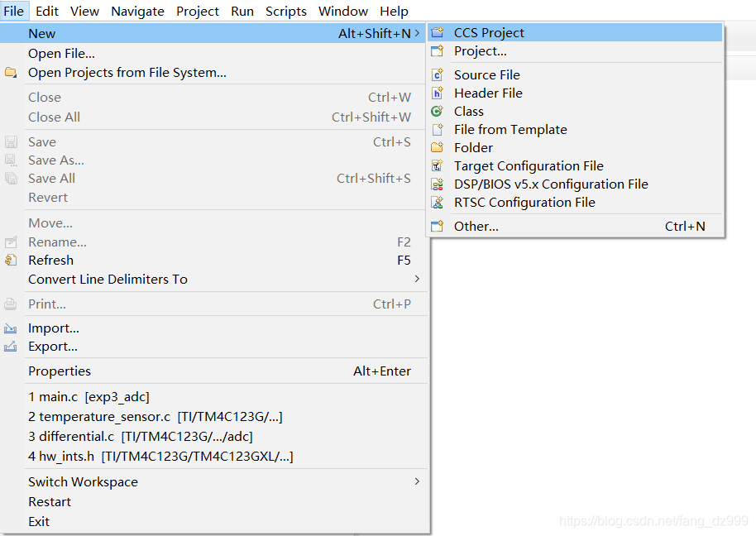Open Properties from the File menu

click(x=214, y=371)
